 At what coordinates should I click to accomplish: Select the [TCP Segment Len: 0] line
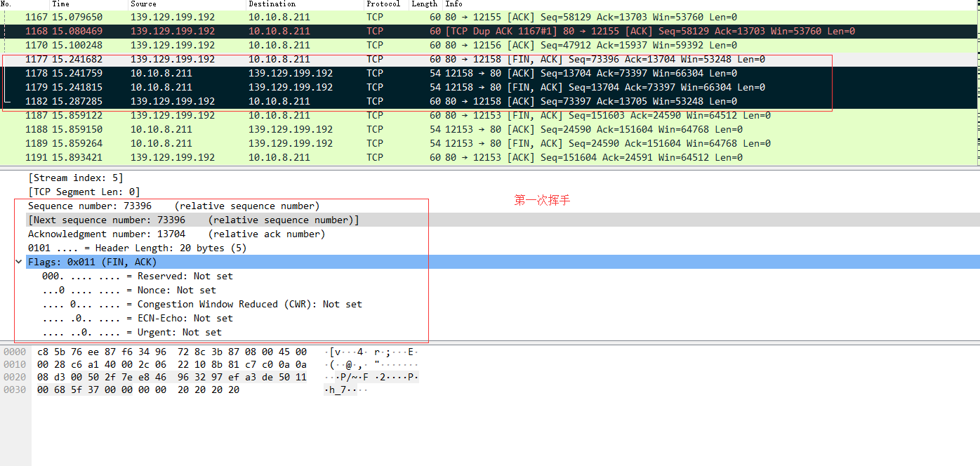click(84, 192)
